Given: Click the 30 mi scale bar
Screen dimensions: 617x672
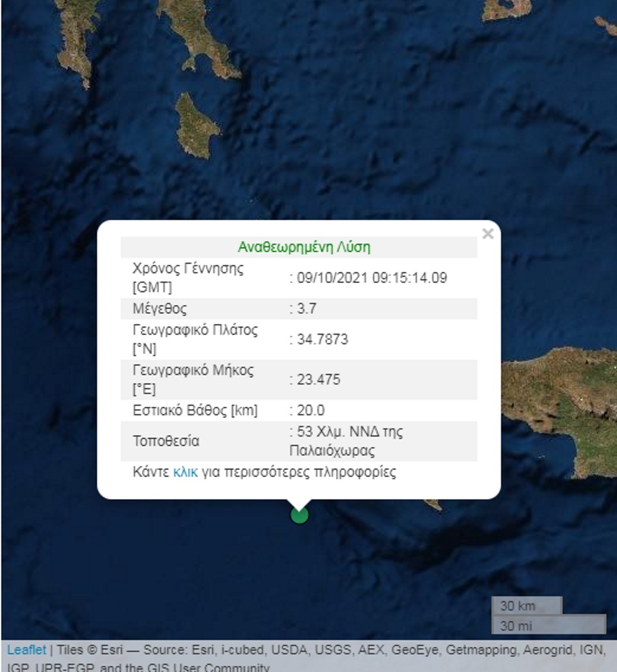Looking at the screenshot, I should point(549,625).
